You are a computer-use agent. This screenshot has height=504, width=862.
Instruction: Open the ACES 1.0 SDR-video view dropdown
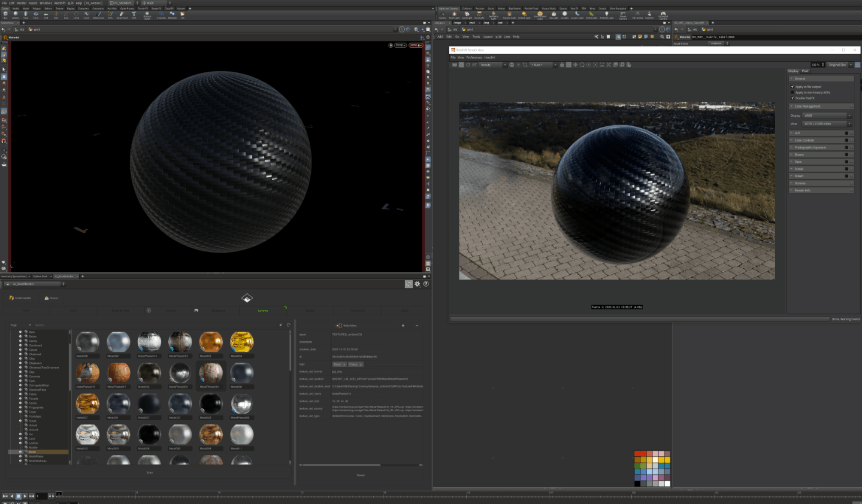tap(827, 124)
